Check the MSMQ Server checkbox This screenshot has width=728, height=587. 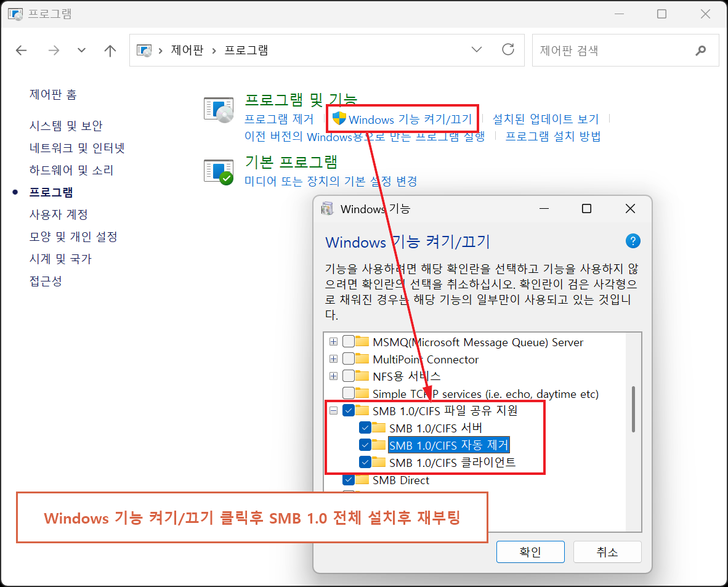tap(349, 342)
